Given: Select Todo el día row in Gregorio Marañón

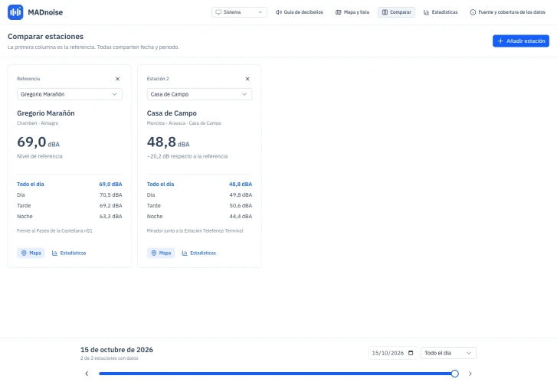Looking at the screenshot, I should 70,184.
